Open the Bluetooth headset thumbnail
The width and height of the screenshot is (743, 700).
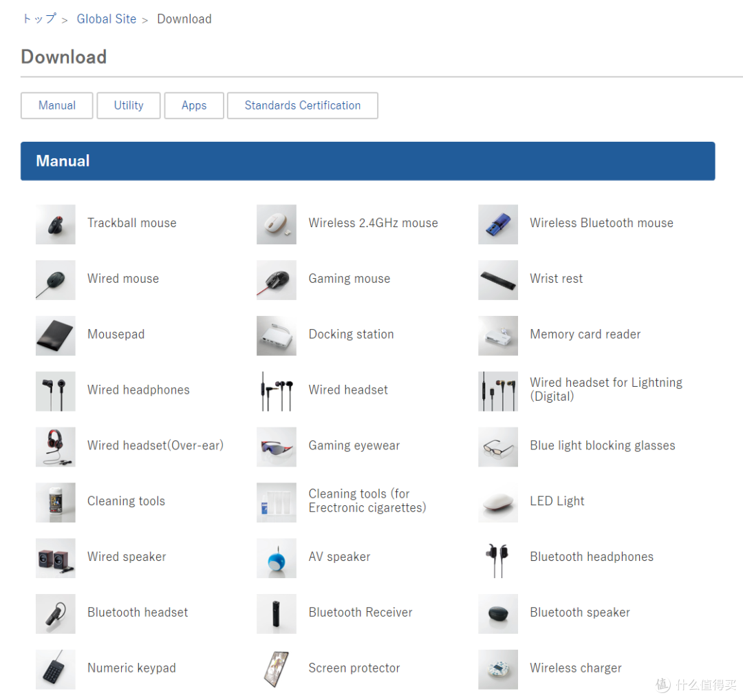[x=56, y=614]
